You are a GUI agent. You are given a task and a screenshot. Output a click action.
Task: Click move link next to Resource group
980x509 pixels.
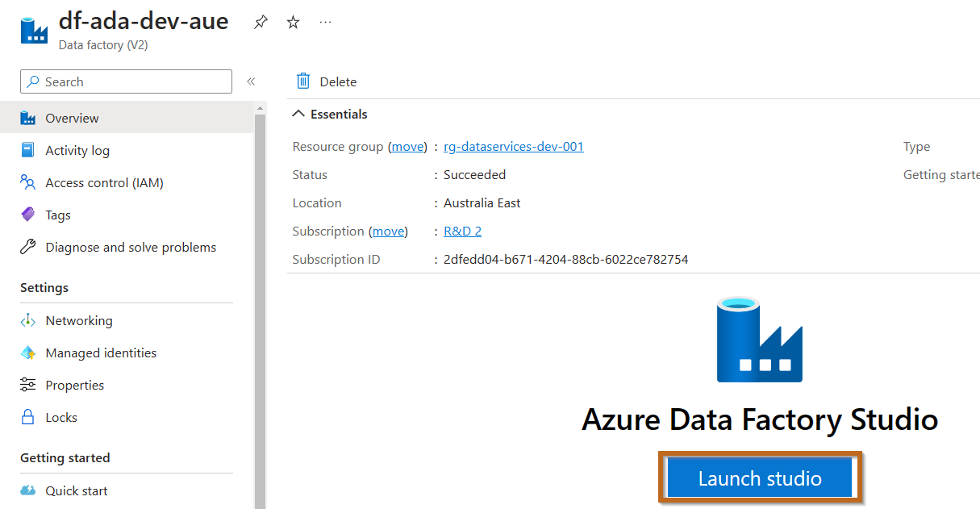click(407, 146)
